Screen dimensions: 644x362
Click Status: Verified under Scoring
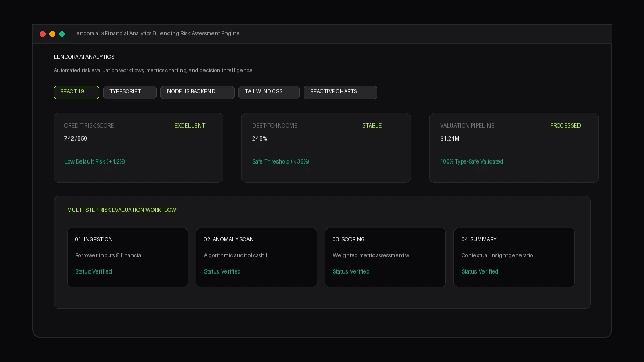point(351,271)
